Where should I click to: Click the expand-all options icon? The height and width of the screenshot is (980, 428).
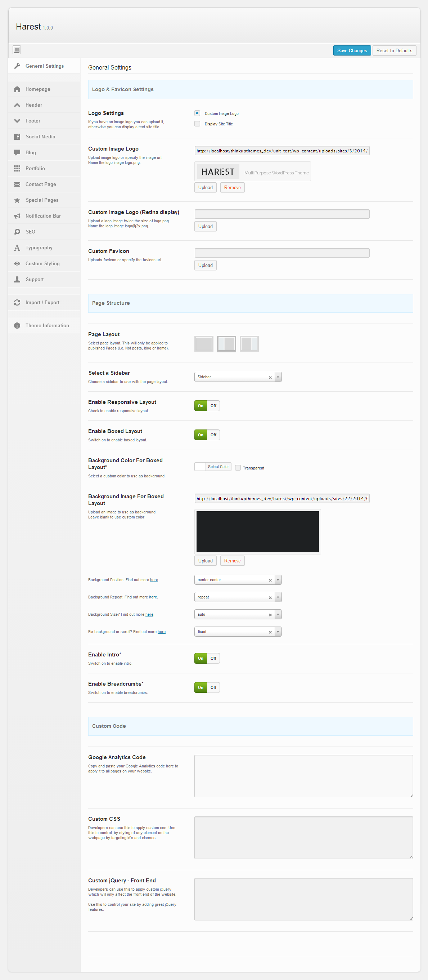[17, 50]
